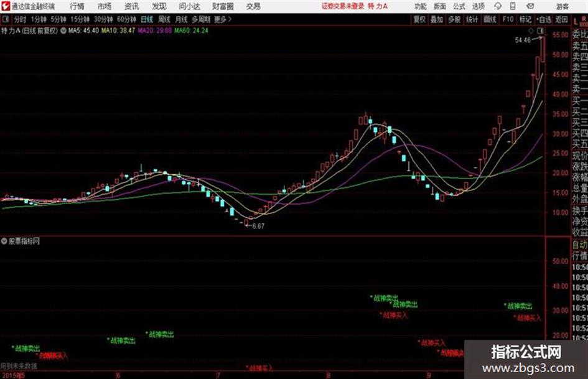Expand the 更多 more periods chevron
588x379 pixels.
(x=223, y=19)
